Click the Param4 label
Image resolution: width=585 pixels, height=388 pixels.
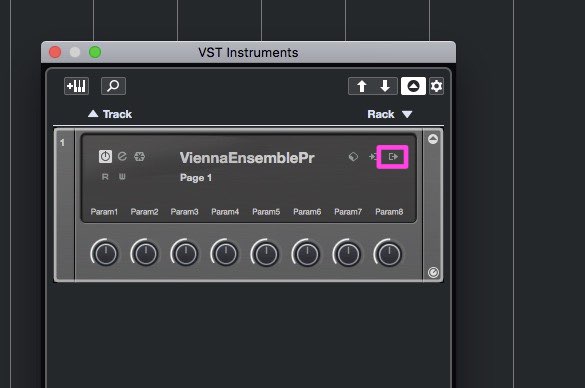[x=225, y=212]
